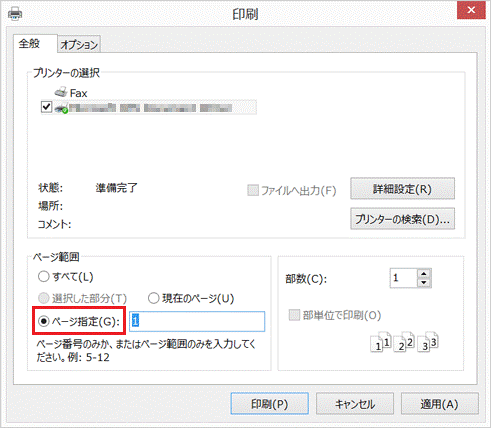Click the printer icon in title bar
The width and height of the screenshot is (491, 428).
tap(15, 14)
